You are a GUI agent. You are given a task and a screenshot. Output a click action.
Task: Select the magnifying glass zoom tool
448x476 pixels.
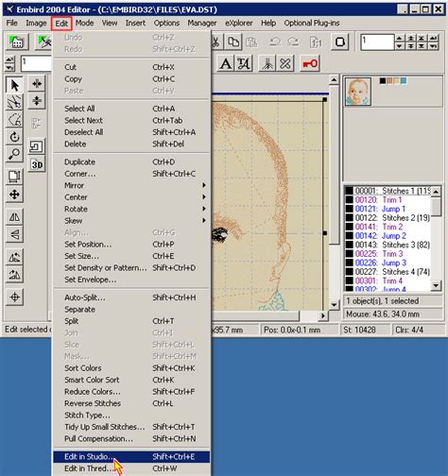[x=14, y=154]
